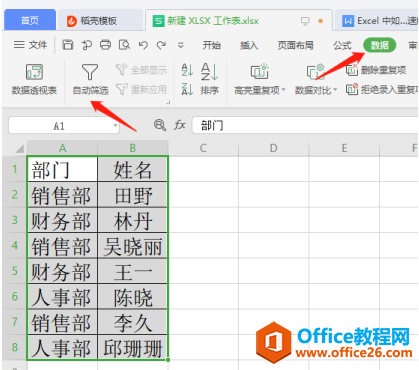Click the formula bar containing 部门
Viewport: 419px width, 370px height.
[x=305, y=126]
